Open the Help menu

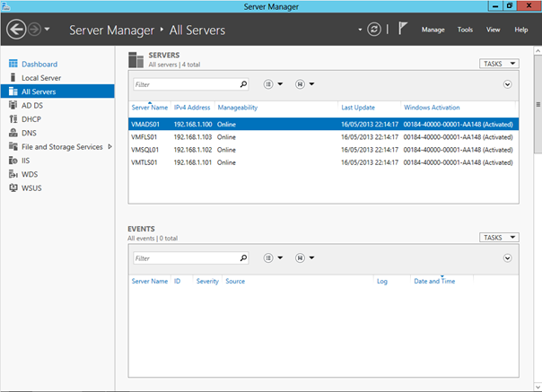[521, 30]
